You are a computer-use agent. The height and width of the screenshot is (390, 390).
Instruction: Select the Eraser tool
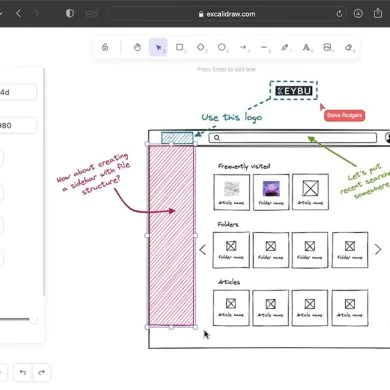coord(349,47)
